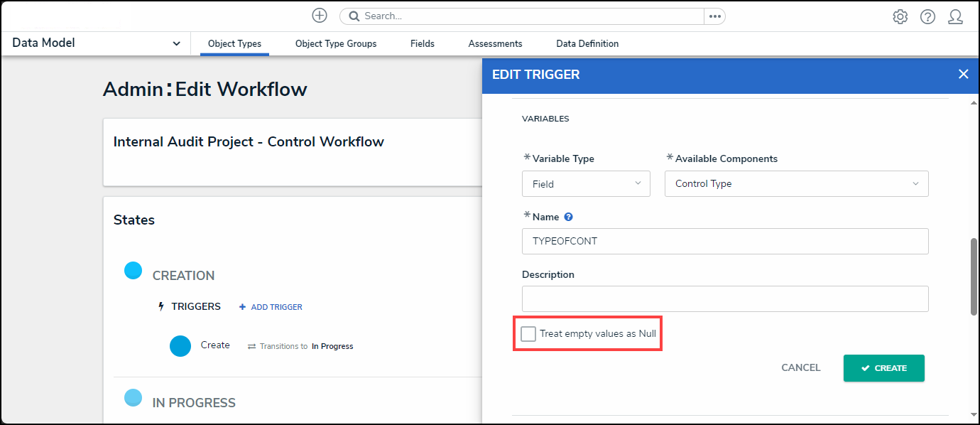Open the Variable Type dropdown

586,184
